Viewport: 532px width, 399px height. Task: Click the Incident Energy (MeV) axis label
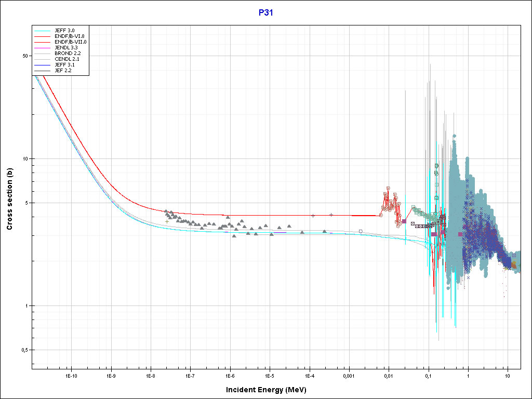[x=270, y=390]
